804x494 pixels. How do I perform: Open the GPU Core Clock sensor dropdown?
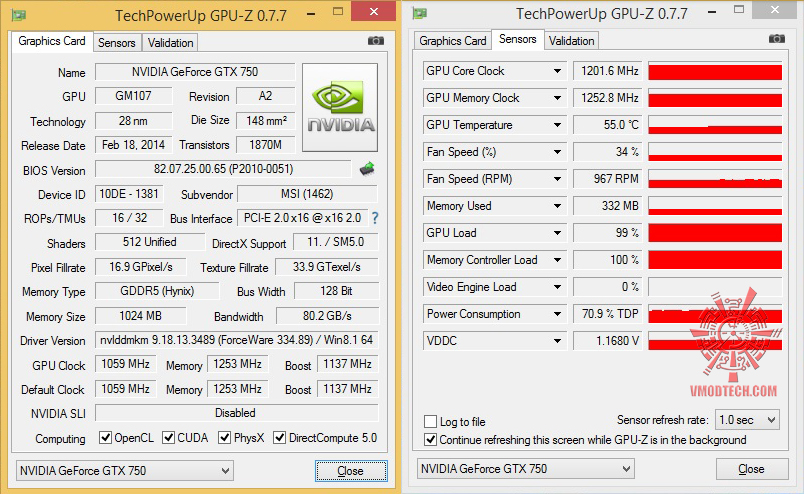(558, 71)
